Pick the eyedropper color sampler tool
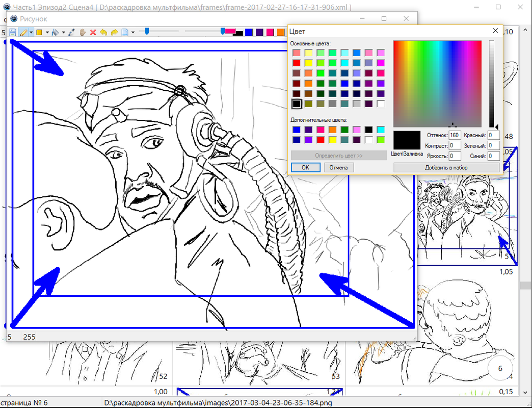 [72, 32]
